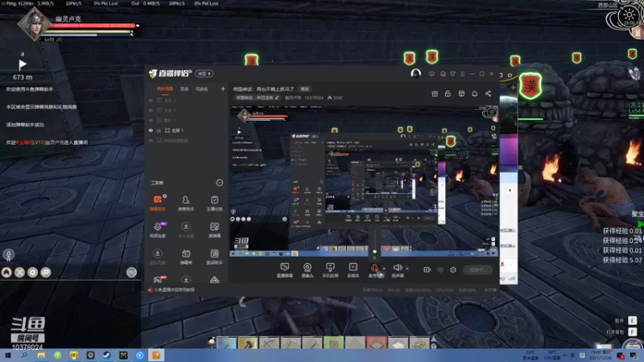The height and width of the screenshot is (362, 644).
Task: Click the orange companion app taskbar icon
Action: tap(156, 355)
